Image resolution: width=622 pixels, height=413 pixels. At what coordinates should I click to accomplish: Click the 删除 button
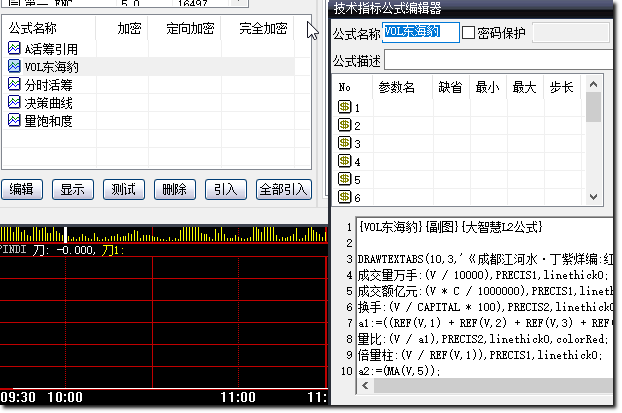point(175,189)
